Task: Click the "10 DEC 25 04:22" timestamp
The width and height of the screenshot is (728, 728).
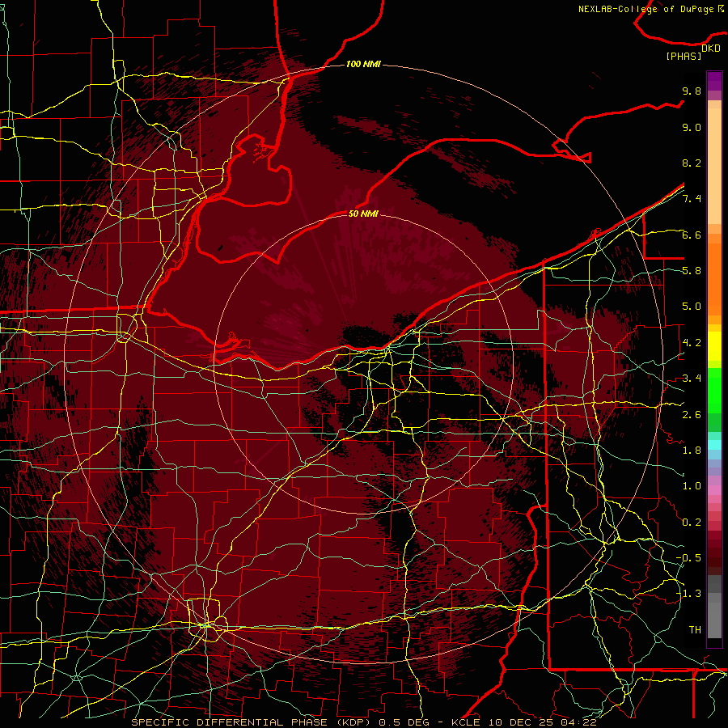Action: (542, 722)
